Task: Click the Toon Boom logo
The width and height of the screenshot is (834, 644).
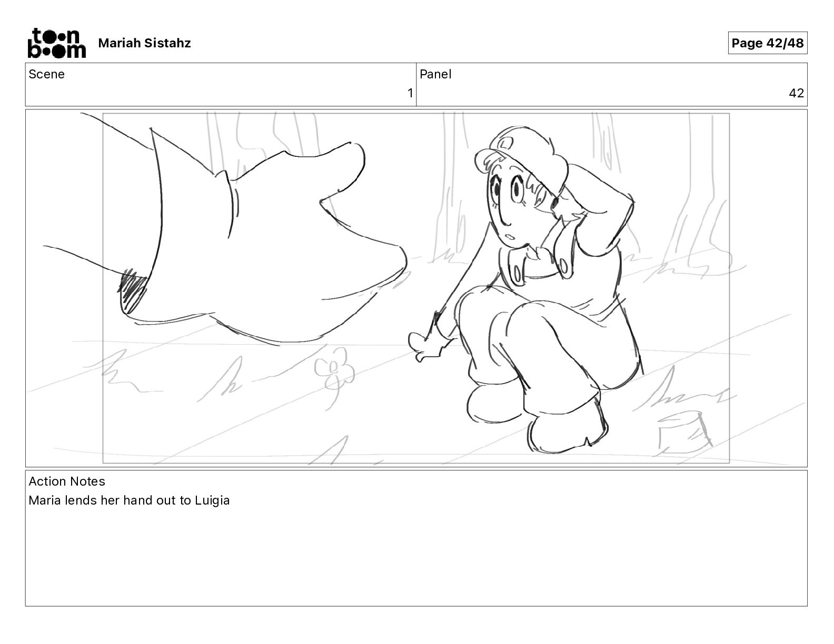Action: click(x=56, y=43)
